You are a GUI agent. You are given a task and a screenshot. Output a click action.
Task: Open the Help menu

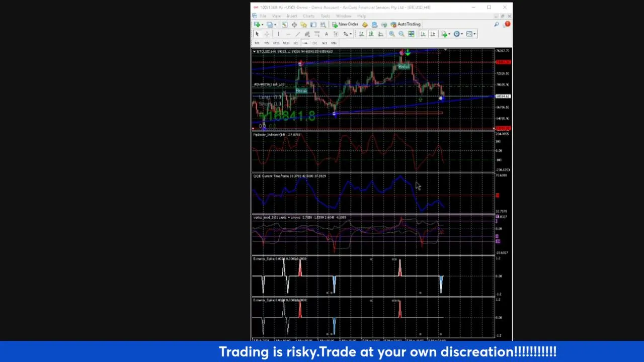click(x=361, y=16)
